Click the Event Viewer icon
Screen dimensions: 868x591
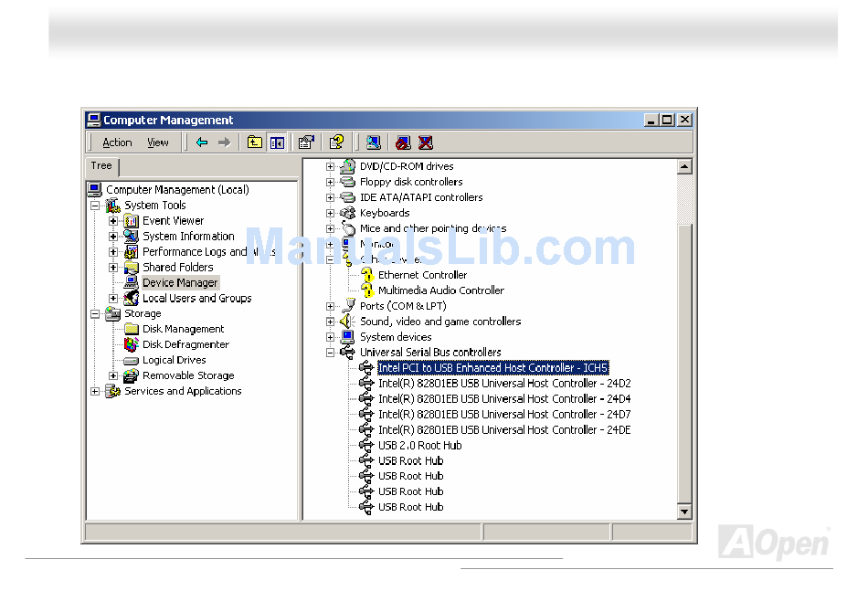(x=132, y=221)
